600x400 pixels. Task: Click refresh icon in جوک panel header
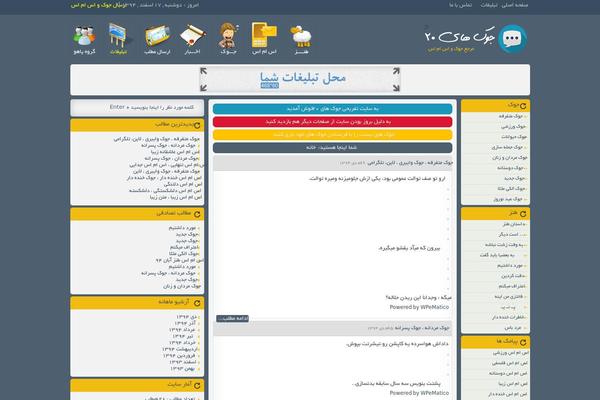tap(523, 106)
